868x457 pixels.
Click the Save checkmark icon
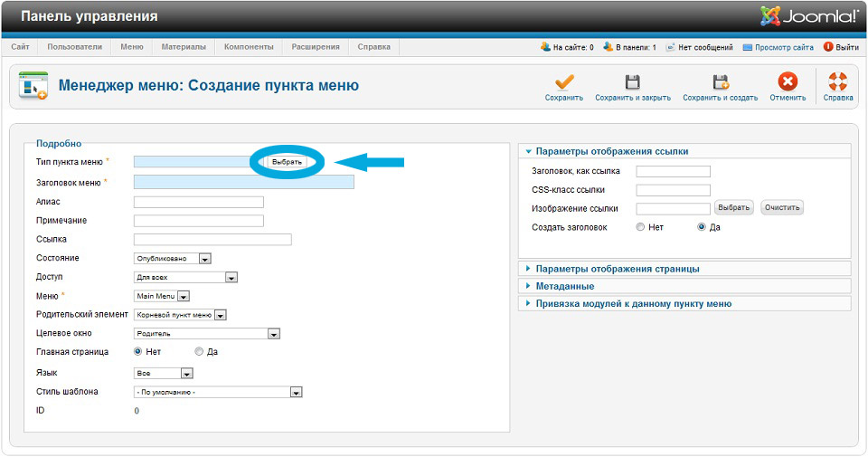tap(563, 82)
